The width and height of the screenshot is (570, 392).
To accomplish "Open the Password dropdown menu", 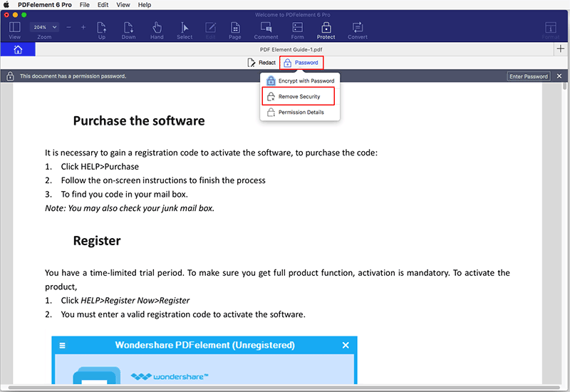I will point(301,63).
